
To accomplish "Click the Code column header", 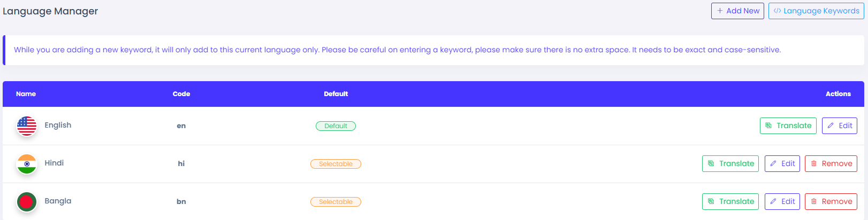I will [181, 94].
